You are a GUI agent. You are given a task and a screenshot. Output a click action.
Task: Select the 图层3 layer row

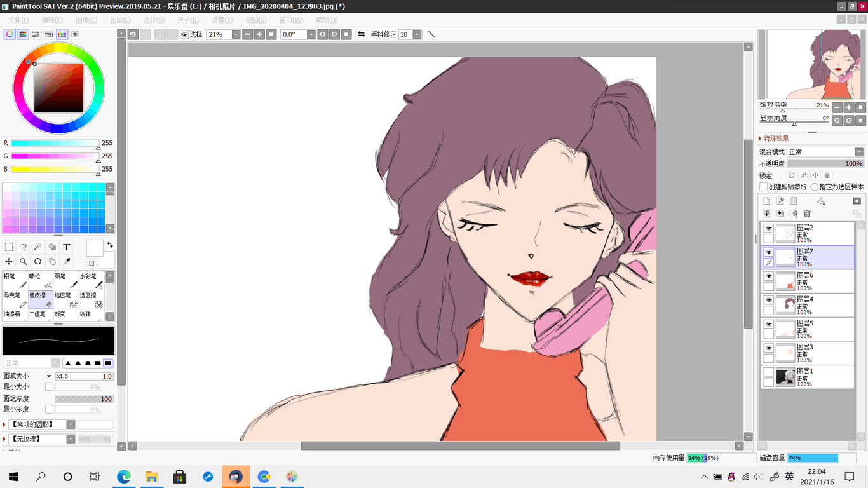[x=808, y=353]
